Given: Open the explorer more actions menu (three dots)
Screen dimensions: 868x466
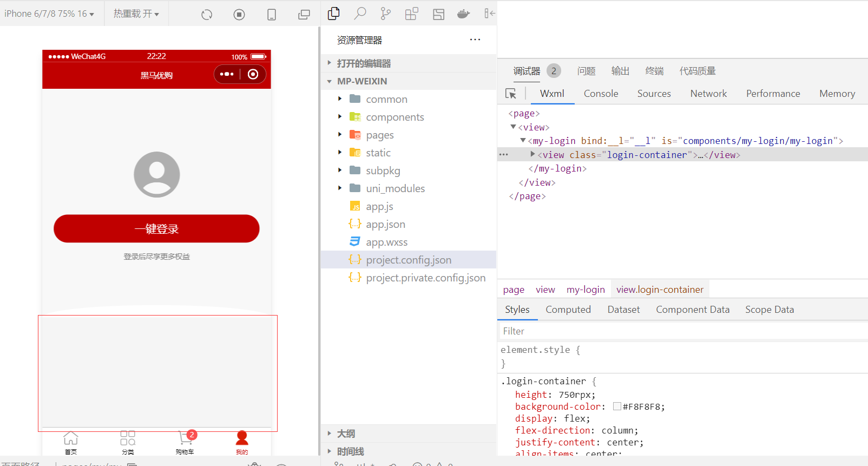Looking at the screenshot, I should pos(475,40).
